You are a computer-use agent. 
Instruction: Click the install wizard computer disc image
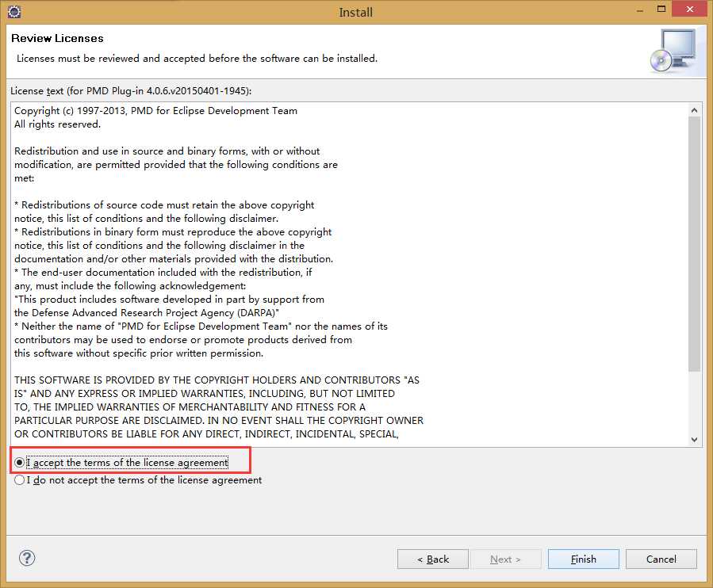point(673,51)
